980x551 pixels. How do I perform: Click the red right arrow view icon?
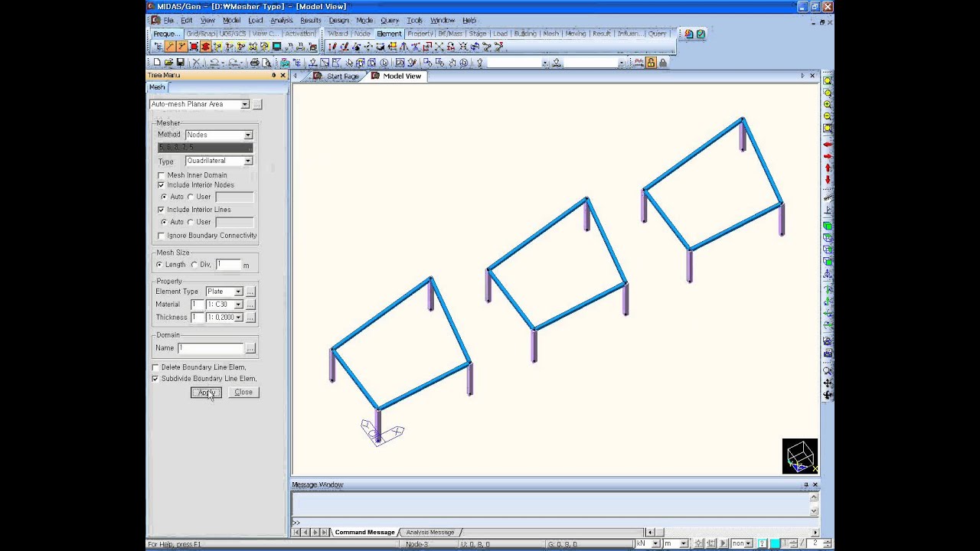pyautogui.click(x=828, y=156)
